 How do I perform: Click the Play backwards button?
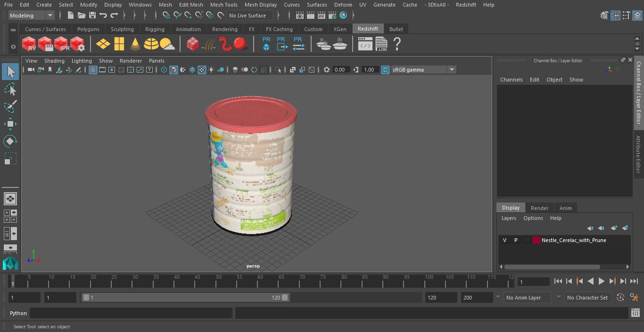point(590,281)
